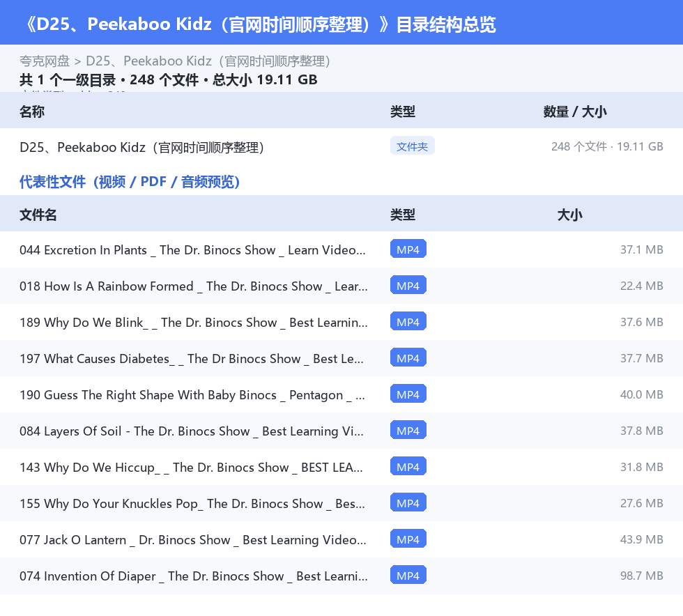Select the 22.4 MB size value

642,286
